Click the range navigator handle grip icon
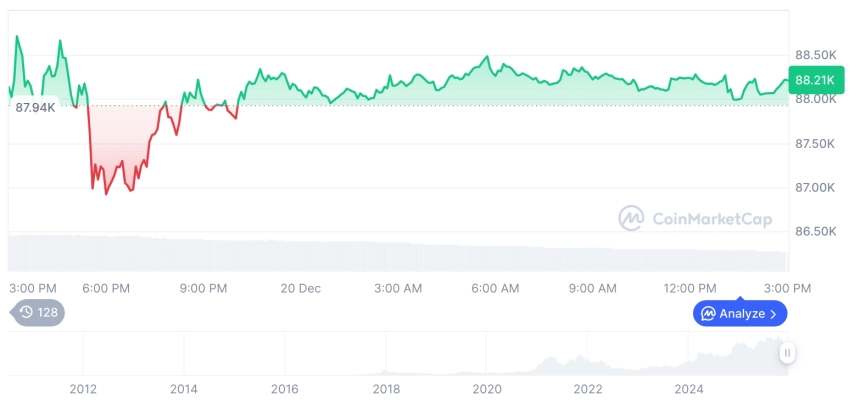860x401 pixels. pos(788,353)
